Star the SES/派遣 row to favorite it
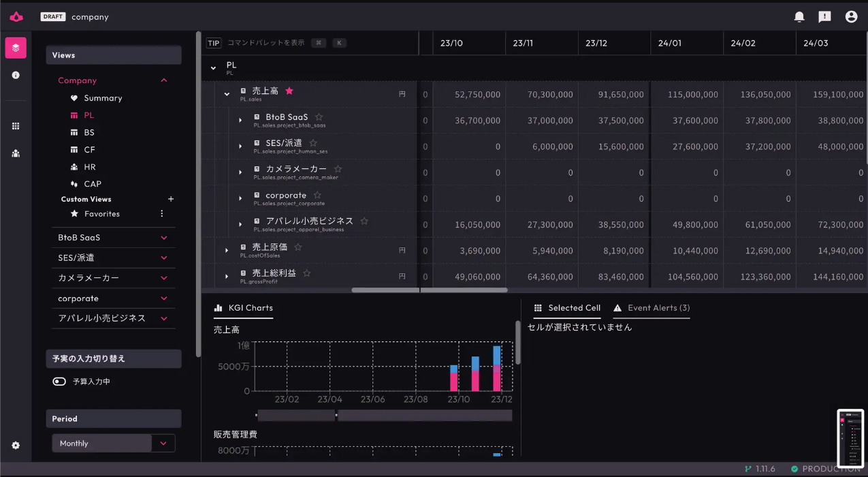Image resolution: width=868 pixels, height=477 pixels. 312,142
